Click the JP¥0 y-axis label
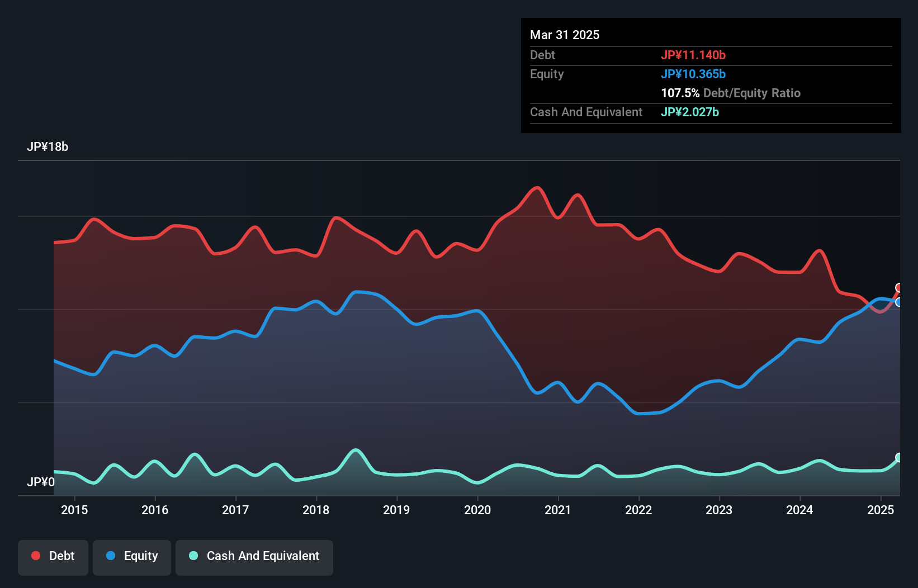918x588 pixels. point(41,482)
